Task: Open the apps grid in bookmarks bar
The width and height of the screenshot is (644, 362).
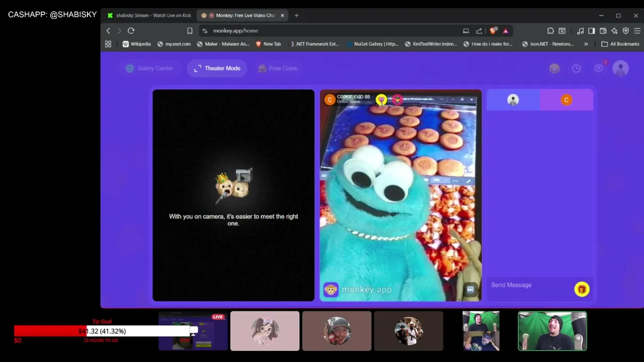Action: [108, 44]
